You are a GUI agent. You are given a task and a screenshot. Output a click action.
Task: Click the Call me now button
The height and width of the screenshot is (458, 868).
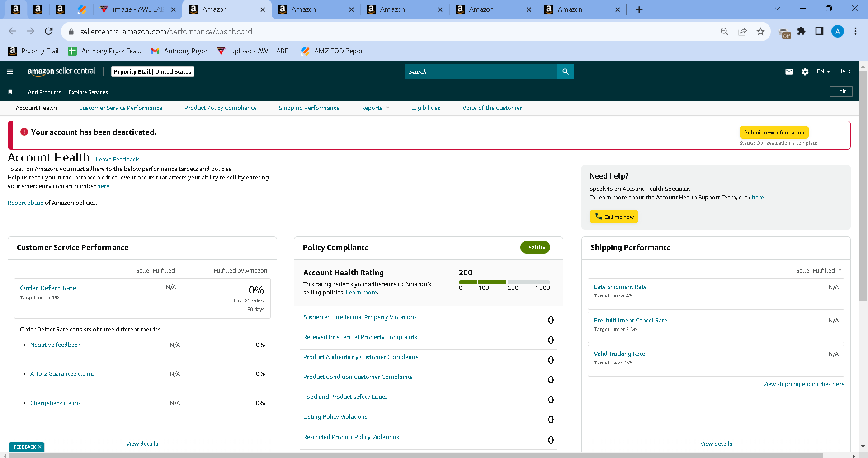pos(614,217)
